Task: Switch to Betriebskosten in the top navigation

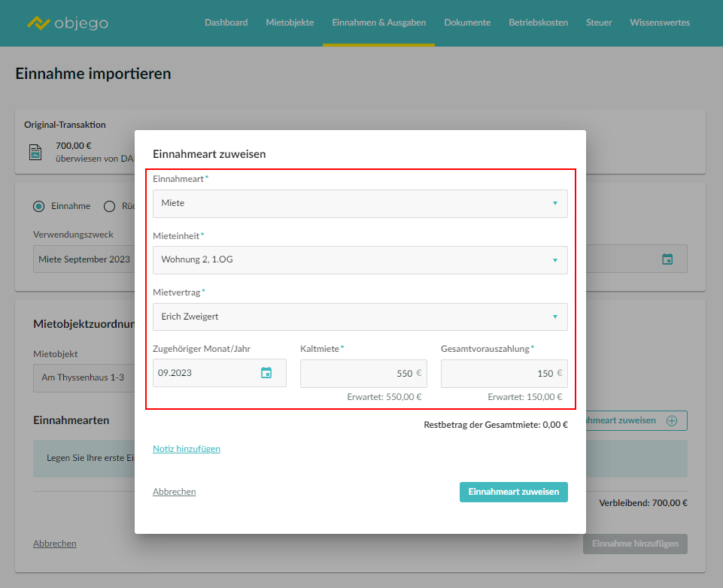Action: point(538,23)
